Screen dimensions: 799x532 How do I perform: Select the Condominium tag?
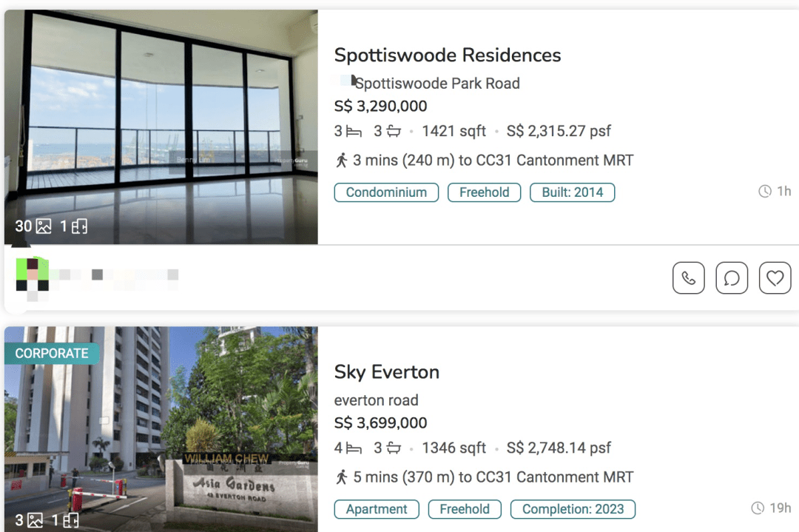[x=386, y=192]
